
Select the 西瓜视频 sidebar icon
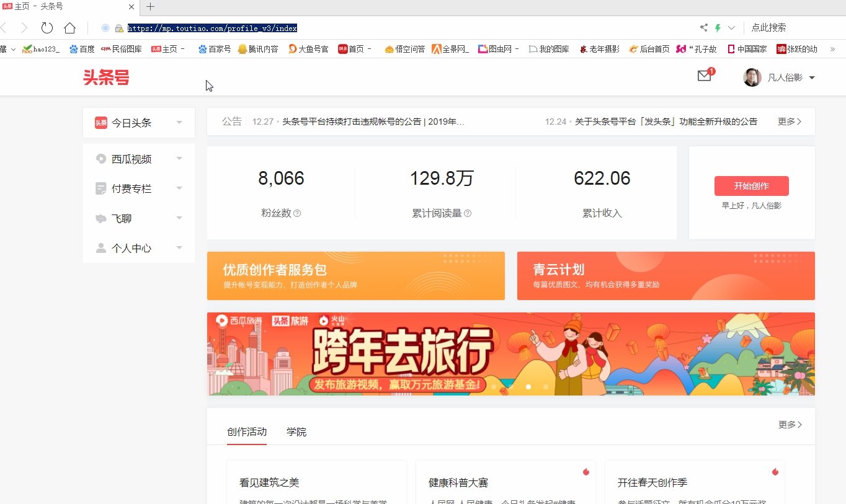100,159
